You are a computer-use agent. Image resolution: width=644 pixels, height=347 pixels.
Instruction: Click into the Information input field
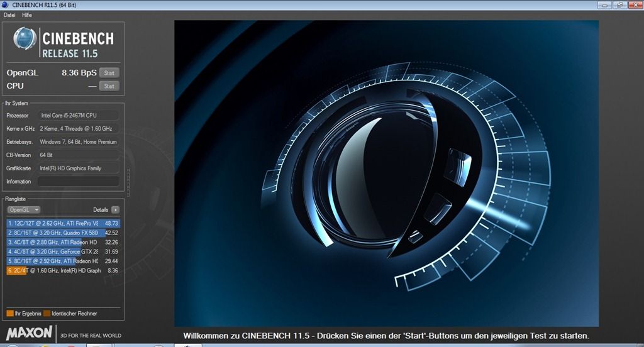(x=79, y=181)
